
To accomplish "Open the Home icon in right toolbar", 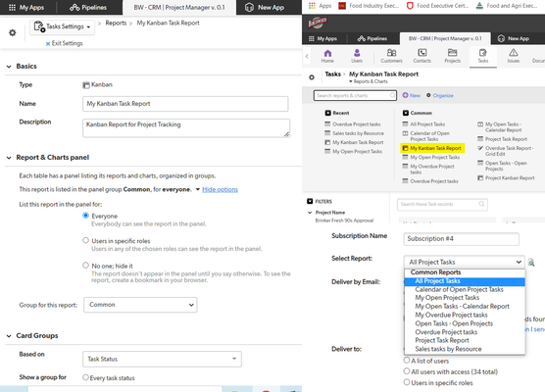I will [x=327, y=53].
